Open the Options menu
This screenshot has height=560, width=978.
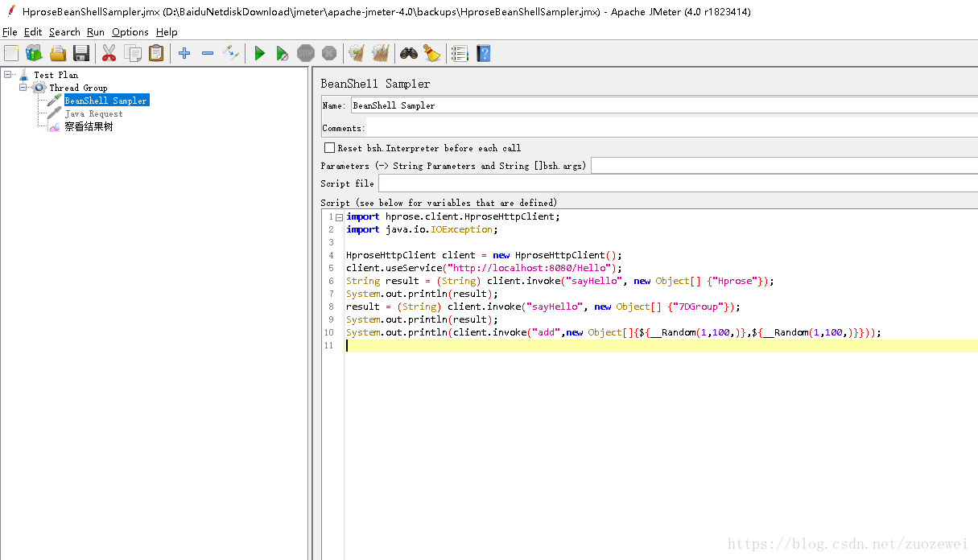point(130,32)
